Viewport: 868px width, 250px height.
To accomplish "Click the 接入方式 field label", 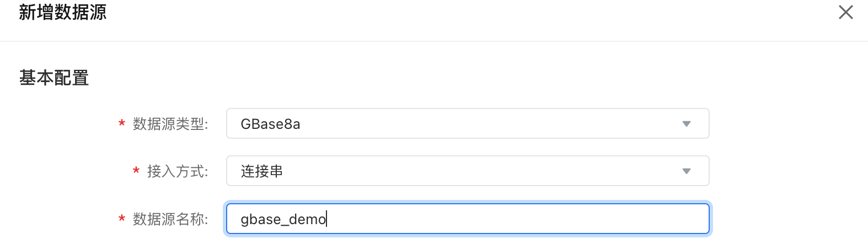I will point(178,171).
